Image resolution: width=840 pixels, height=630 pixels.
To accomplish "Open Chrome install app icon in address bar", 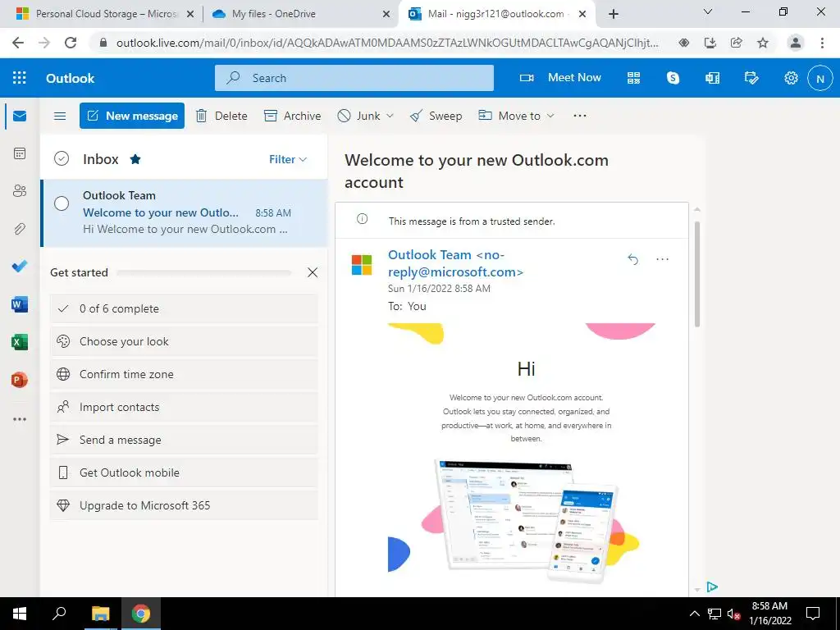I will click(x=710, y=43).
